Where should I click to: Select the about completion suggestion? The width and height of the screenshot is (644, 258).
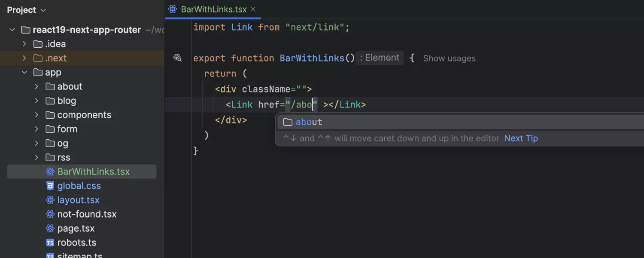(x=309, y=122)
